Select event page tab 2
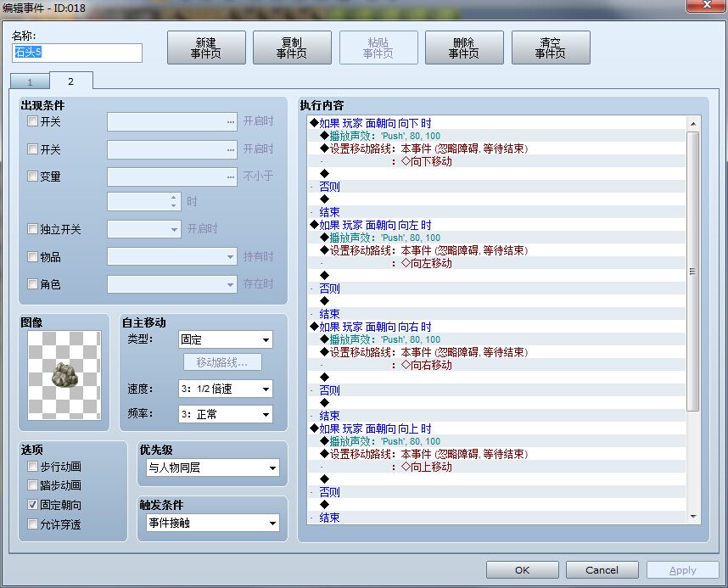The image size is (728, 588). (71, 81)
